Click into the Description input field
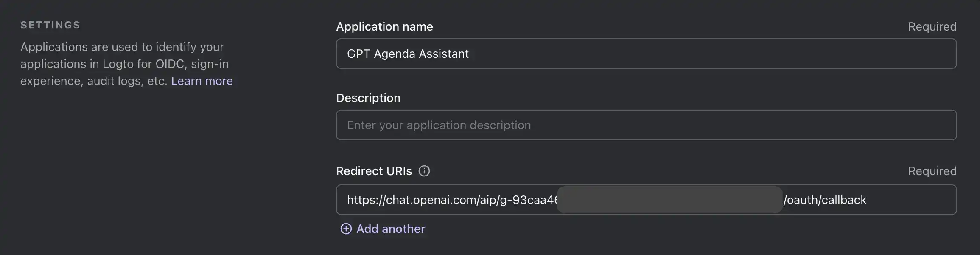 (646, 125)
